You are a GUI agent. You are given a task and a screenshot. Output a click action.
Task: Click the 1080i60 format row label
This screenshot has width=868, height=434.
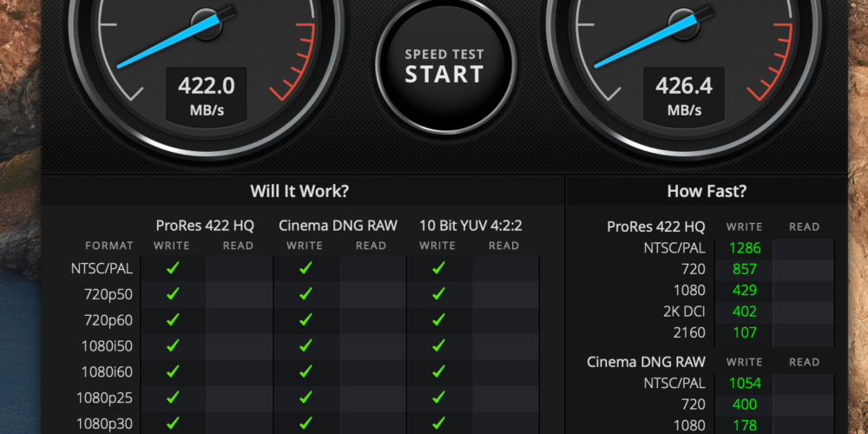107,372
